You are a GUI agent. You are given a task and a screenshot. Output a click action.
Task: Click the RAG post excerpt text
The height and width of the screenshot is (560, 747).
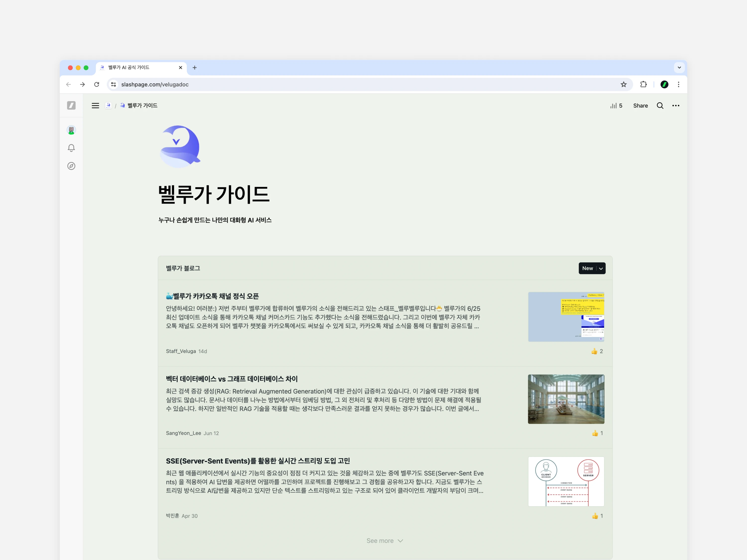click(x=323, y=400)
